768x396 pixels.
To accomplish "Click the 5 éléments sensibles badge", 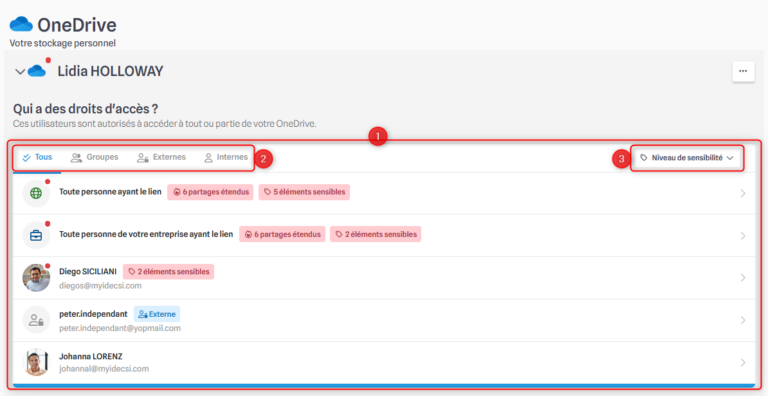I will pyautogui.click(x=304, y=192).
